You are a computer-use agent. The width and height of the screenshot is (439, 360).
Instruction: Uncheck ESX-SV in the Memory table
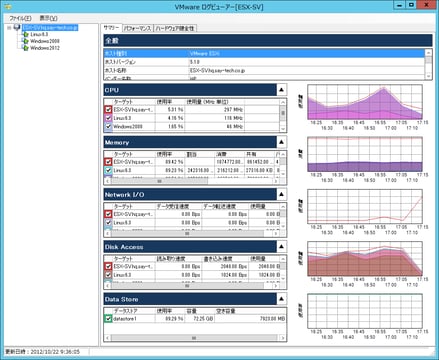(108, 162)
